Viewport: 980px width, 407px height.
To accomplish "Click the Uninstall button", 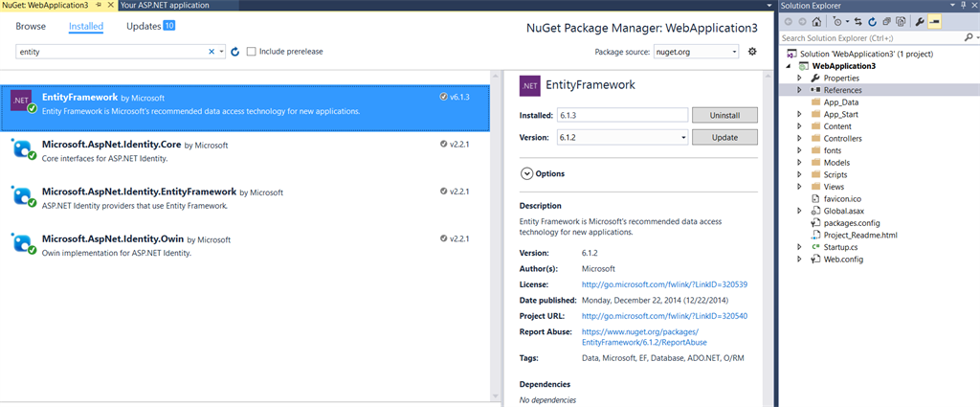I will (x=726, y=115).
